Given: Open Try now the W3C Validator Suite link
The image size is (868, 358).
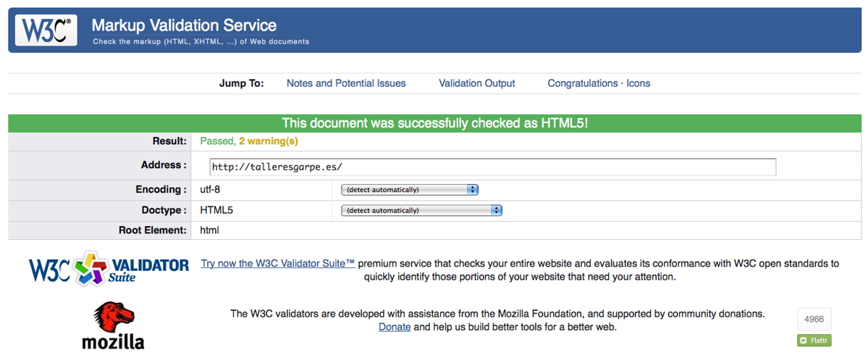Looking at the screenshot, I should (278, 264).
